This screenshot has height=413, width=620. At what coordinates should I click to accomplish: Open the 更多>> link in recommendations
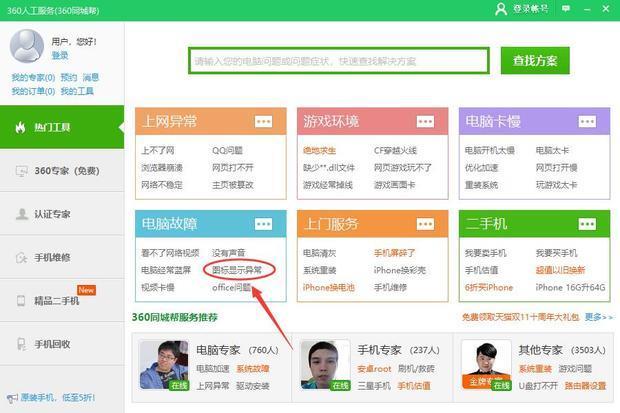pos(598,317)
